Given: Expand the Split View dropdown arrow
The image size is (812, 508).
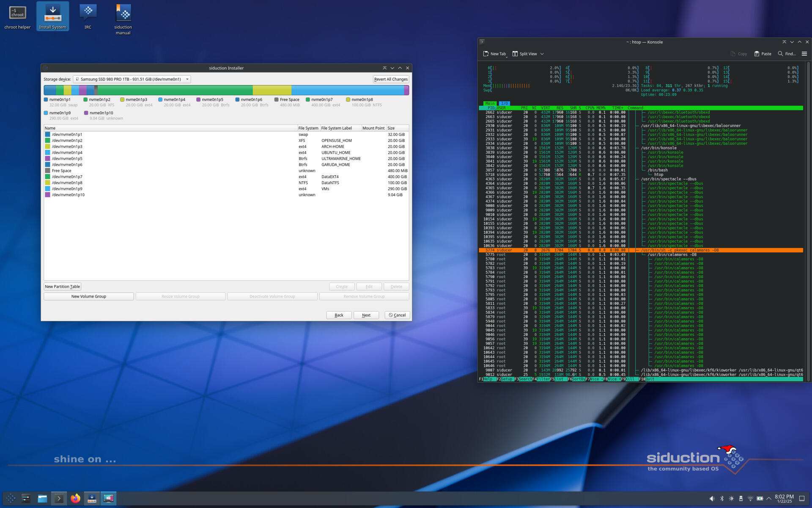Looking at the screenshot, I should [x=542, y=54].
